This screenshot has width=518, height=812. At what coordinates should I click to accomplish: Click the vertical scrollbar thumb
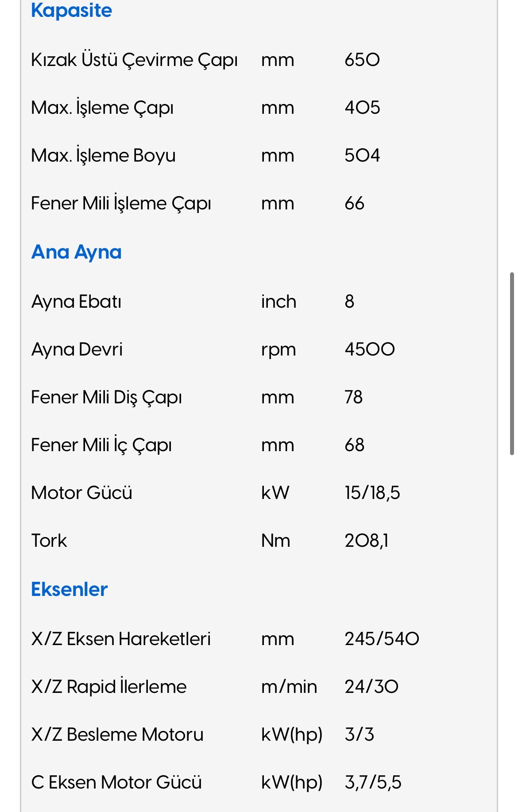click(512, 364)
